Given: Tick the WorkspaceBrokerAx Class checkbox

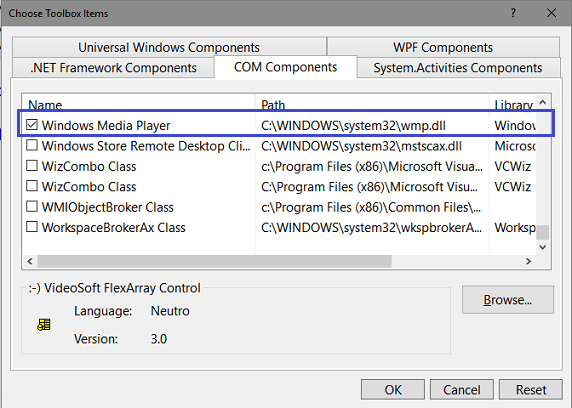Looking at the screenshot, I should 32,227.
